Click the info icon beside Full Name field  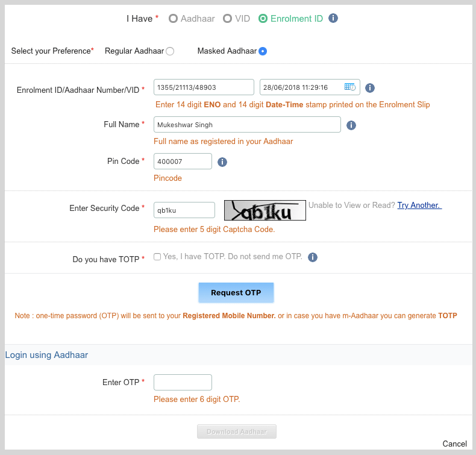(x=351, y=125)
